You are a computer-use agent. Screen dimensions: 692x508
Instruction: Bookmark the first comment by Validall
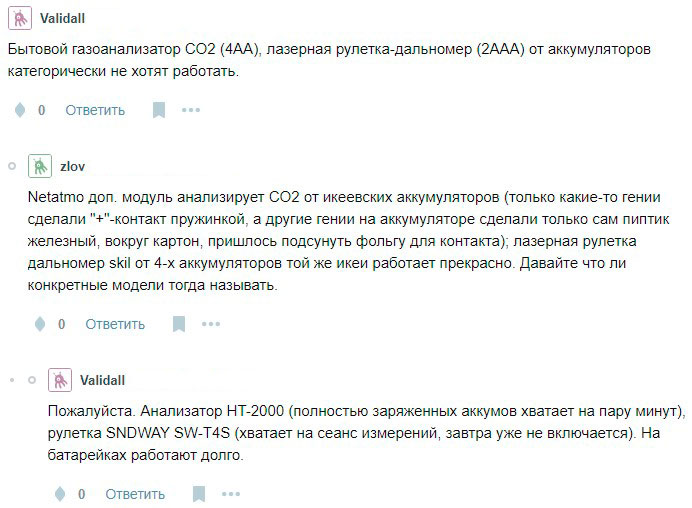click(x=159, y=110)
